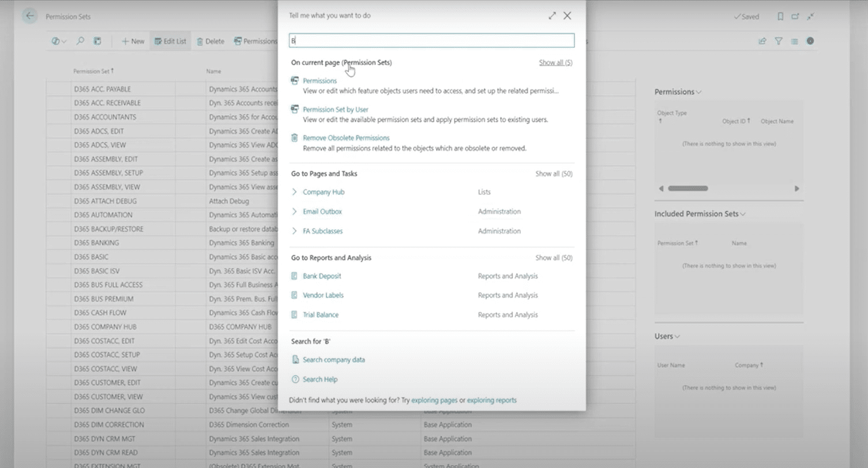Click the toolbar icon left of New

97,41
